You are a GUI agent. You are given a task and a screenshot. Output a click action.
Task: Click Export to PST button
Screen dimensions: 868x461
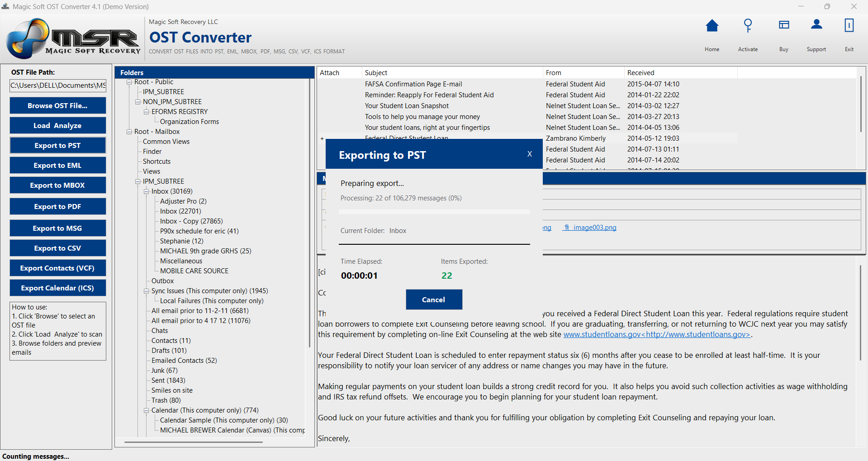point(58,145)
